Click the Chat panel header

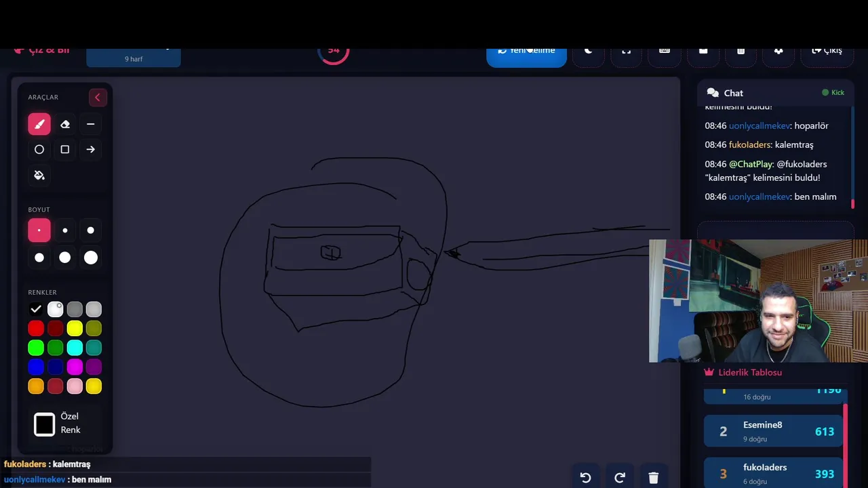[x=775, y=93]
